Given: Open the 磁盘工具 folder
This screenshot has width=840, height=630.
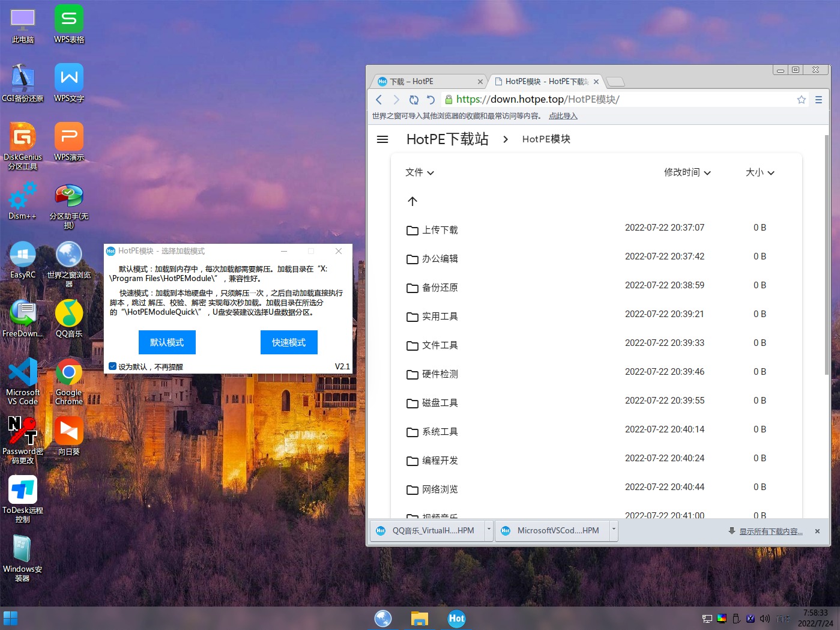Looking at the screenshot, I should point(440,403).
